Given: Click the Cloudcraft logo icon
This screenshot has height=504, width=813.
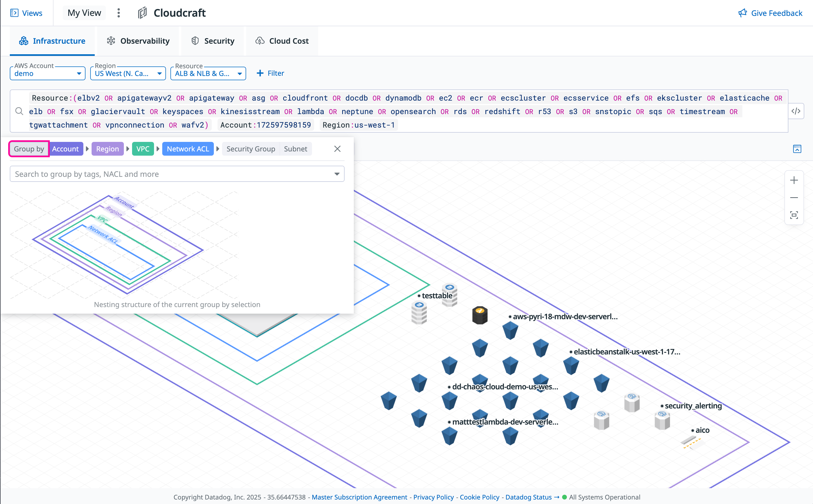Looking at the screenshot, I should [143, 13].
